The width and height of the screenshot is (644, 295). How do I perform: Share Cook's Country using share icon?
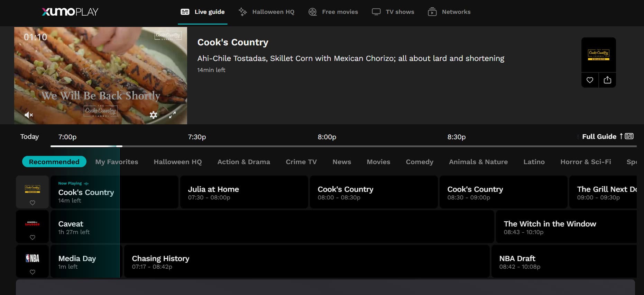tap(607, 80)
